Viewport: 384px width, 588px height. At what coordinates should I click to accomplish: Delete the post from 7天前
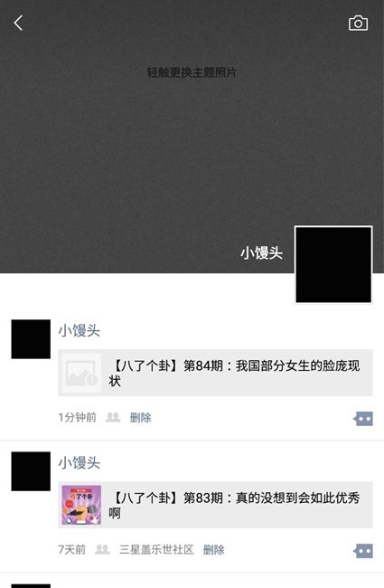pyautogui.click(x=213, y=550)
